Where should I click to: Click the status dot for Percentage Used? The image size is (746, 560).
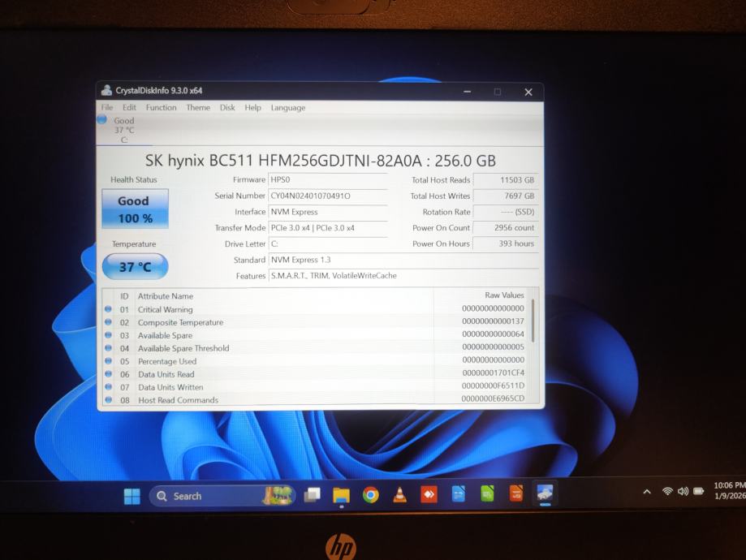tap(108, 360)
